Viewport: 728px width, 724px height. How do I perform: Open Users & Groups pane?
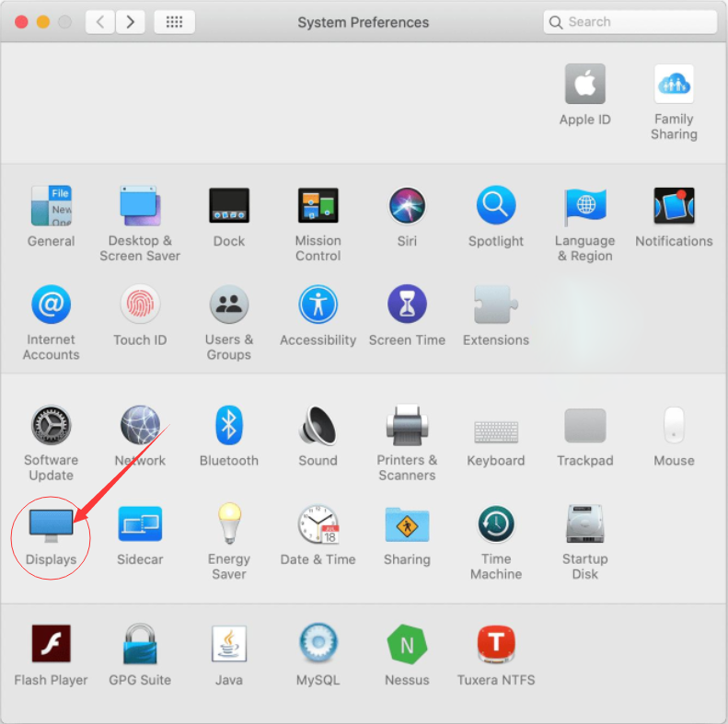coord(229,305)
